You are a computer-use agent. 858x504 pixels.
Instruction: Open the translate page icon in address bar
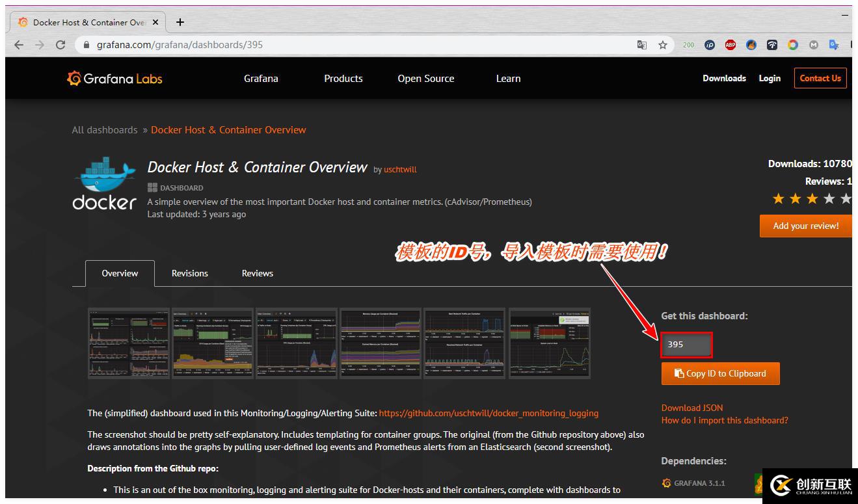642,45
